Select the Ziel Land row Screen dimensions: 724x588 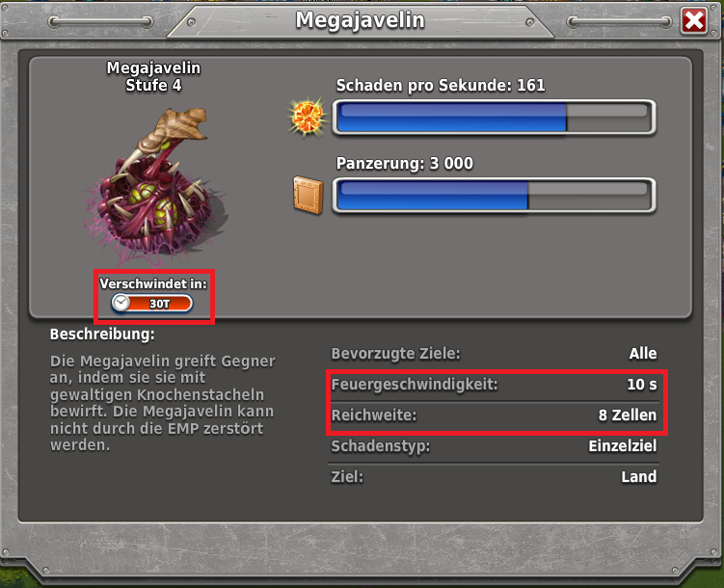(494, 477)
